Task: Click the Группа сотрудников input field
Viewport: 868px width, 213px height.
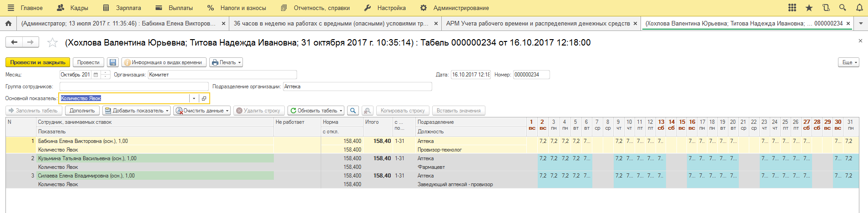Action: (x=134, y=86)
